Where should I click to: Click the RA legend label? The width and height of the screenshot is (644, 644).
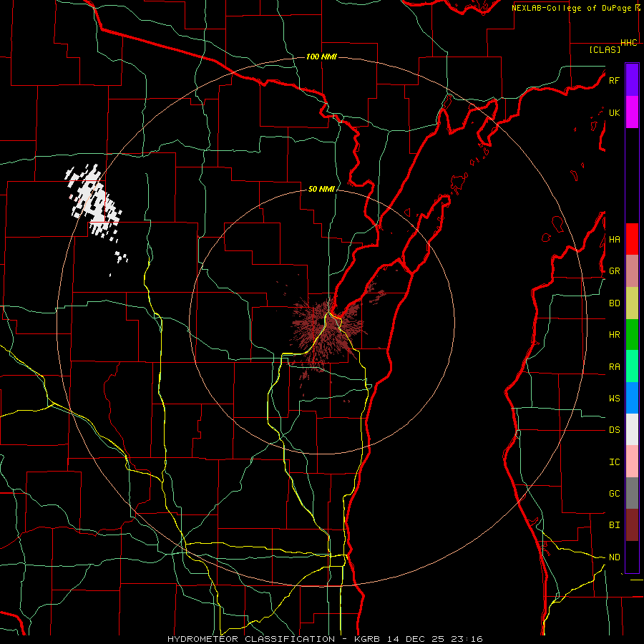point(614,367)
